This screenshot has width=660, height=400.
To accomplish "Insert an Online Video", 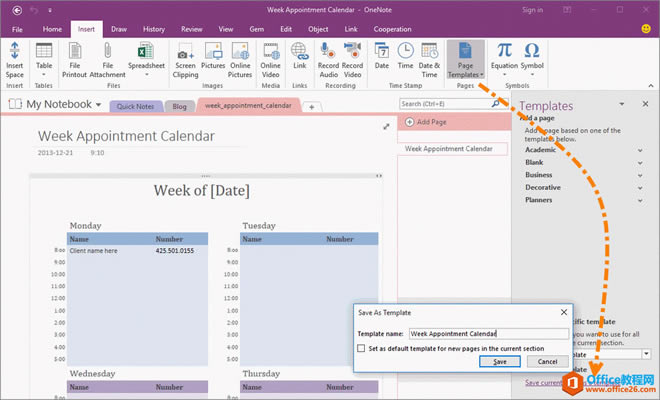I will click(270, 60).
